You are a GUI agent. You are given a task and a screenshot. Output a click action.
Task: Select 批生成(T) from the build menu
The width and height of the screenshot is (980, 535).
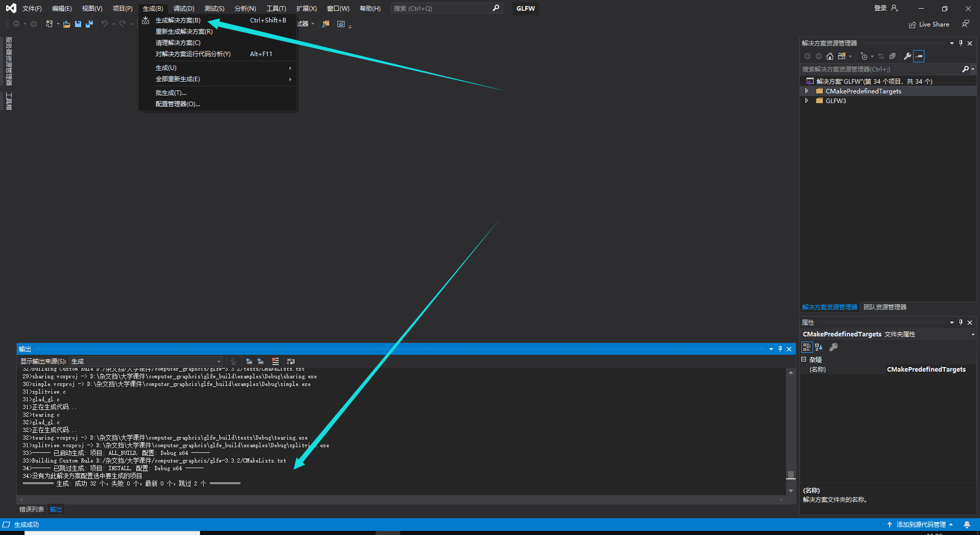coord(172,92)
